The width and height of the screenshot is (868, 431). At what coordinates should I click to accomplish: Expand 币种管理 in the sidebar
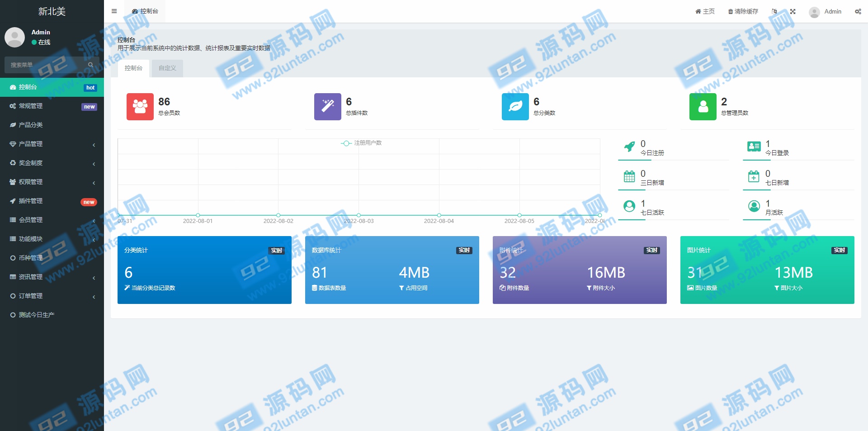52,258
